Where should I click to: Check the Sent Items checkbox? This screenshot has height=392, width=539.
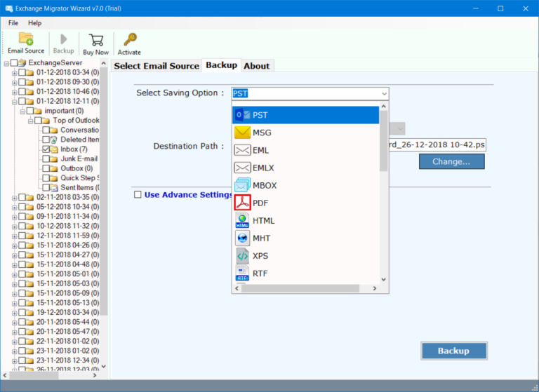46,187
